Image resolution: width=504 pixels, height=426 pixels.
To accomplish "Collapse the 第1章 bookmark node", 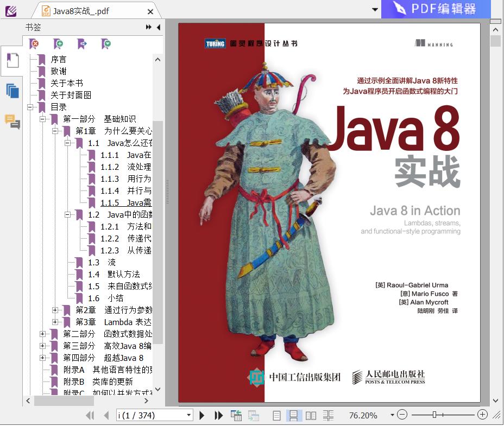I will (55, 131).
